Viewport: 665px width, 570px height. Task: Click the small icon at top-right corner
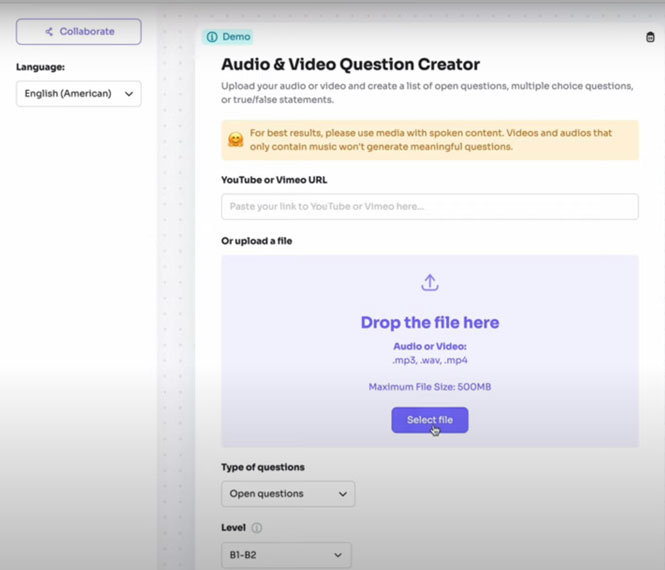(x=651, y=38)
